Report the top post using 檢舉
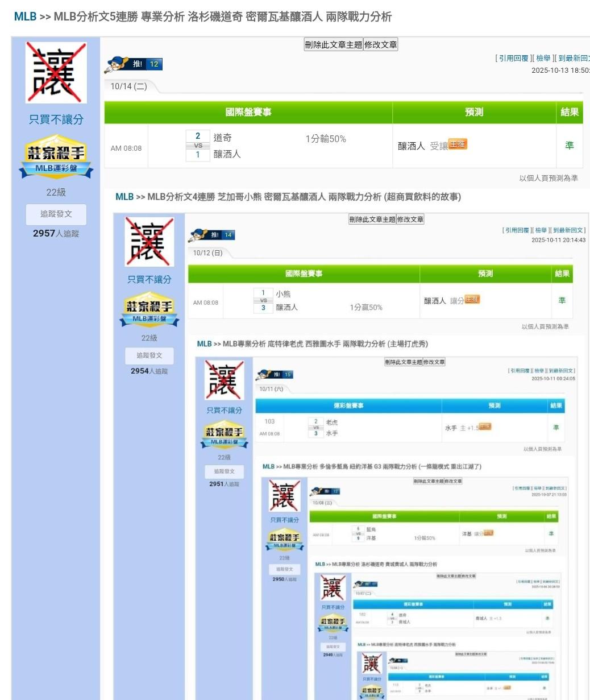 [543, 58]
